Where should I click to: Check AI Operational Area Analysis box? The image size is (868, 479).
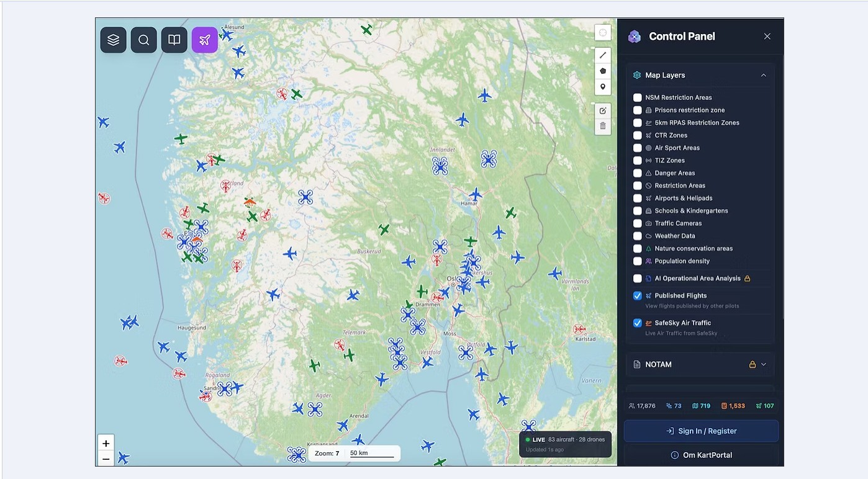click(638, 279)
